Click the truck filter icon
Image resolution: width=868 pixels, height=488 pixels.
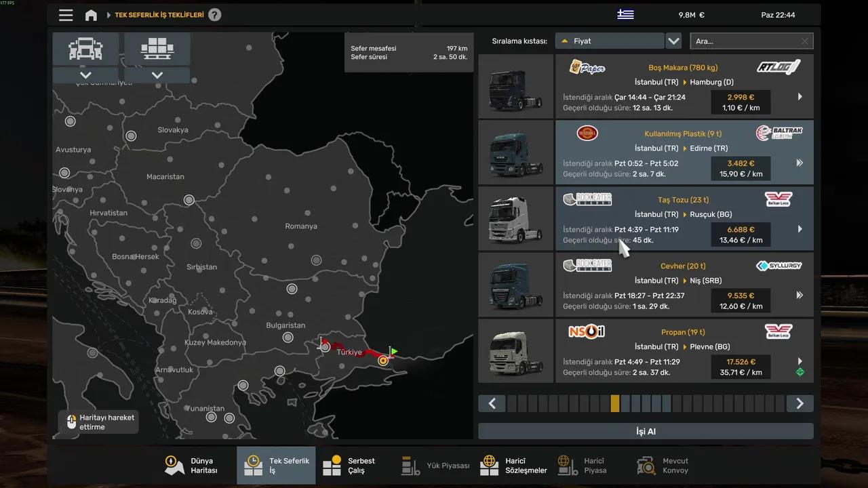[85, 49]
